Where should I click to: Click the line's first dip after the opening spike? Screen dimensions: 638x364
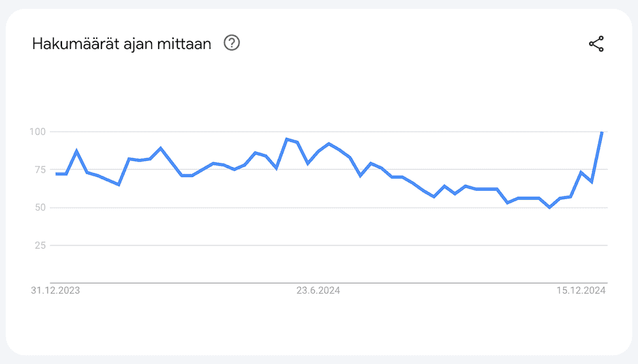(119, 185)
